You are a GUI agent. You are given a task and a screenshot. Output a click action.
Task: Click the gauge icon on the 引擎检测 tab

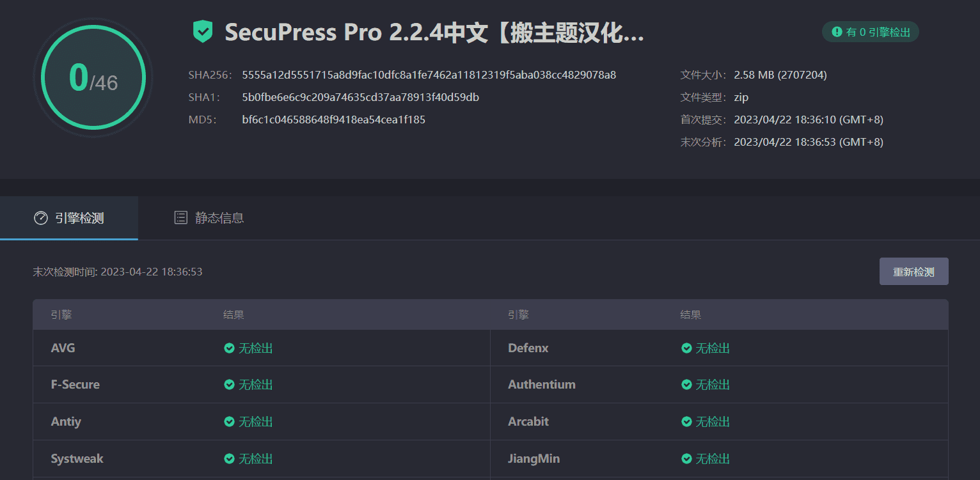tap(41, 218)
